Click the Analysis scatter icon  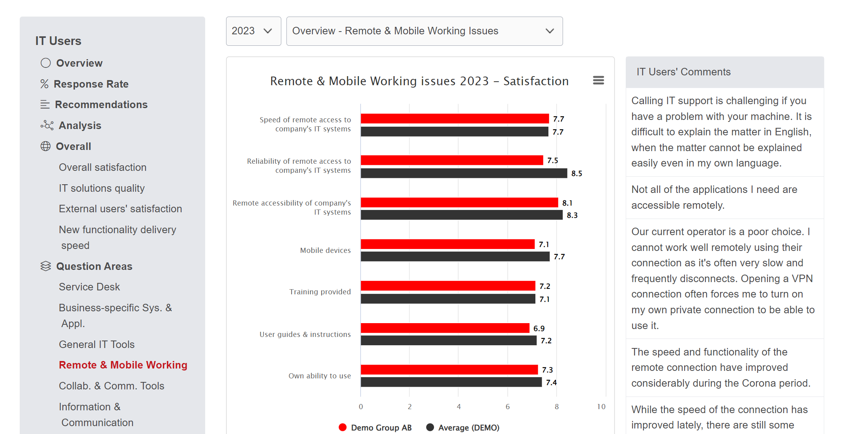[x=47, y=125]
